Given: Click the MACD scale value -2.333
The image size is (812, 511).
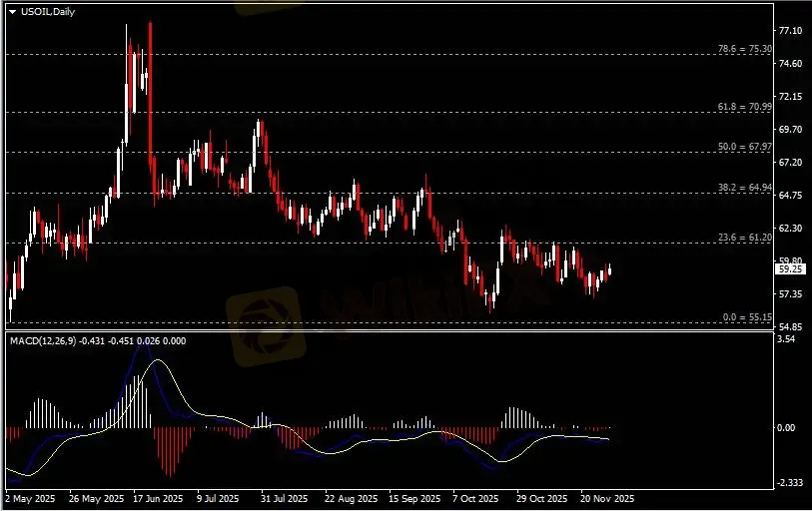Looking at the screenshot, I should coord(789,482).
